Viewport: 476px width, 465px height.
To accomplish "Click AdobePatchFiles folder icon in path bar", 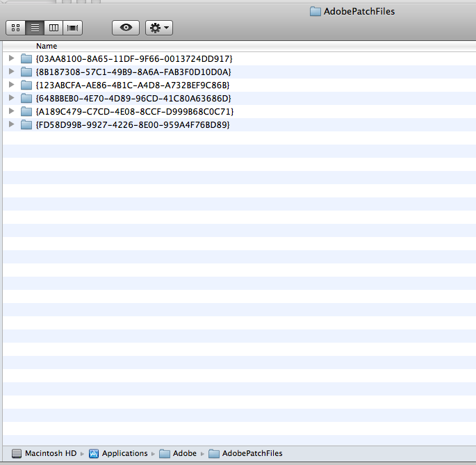I will pyautogui.click(x=214, y=454).
